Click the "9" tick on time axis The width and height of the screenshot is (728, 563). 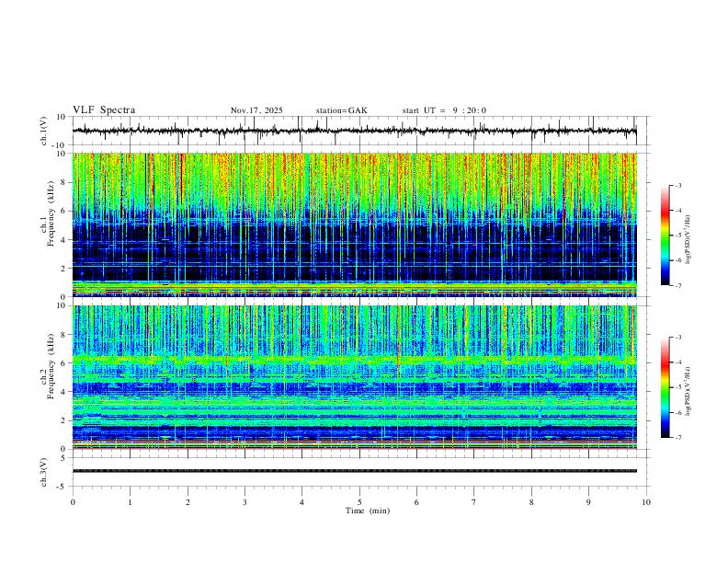[x=588, y=502]
